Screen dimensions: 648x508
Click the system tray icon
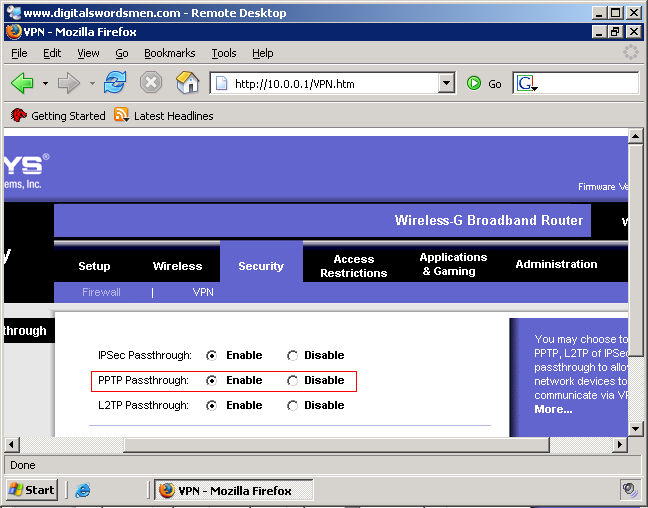pos(630,490)
